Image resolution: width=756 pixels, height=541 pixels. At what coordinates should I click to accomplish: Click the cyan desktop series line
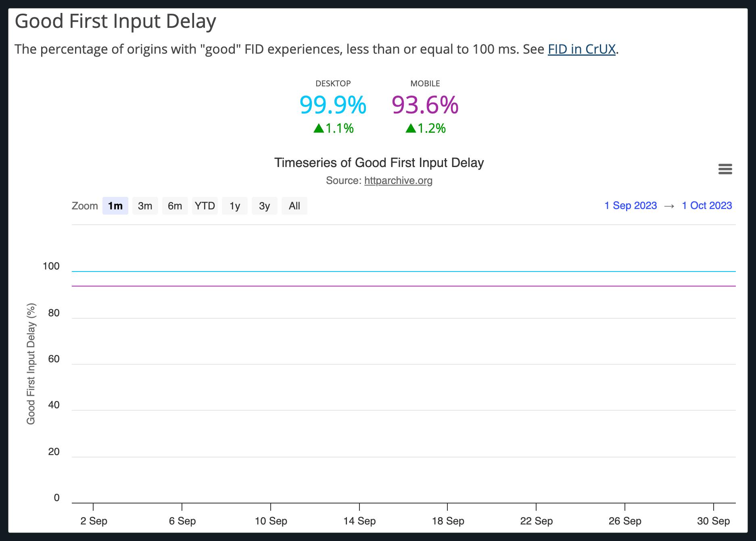tap(403, 272)
